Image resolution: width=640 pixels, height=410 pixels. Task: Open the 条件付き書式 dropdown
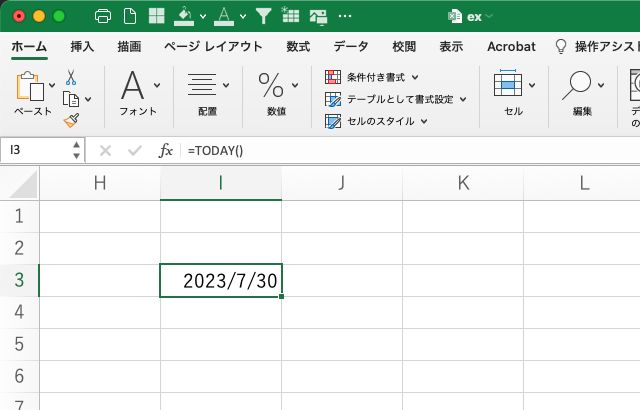[x=372, y=77]
